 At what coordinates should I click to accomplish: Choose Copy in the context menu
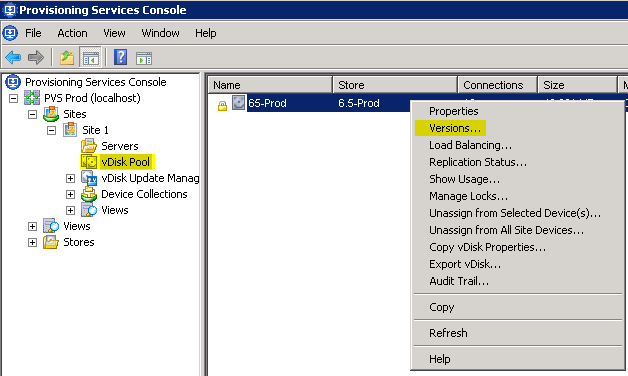[517, 307]
